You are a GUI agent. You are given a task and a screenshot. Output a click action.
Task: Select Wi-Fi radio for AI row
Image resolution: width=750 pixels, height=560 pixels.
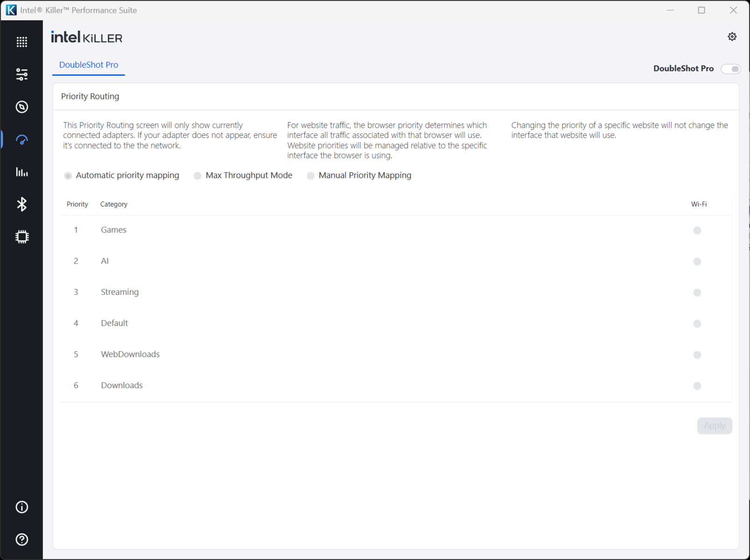(x=697, y=262)
